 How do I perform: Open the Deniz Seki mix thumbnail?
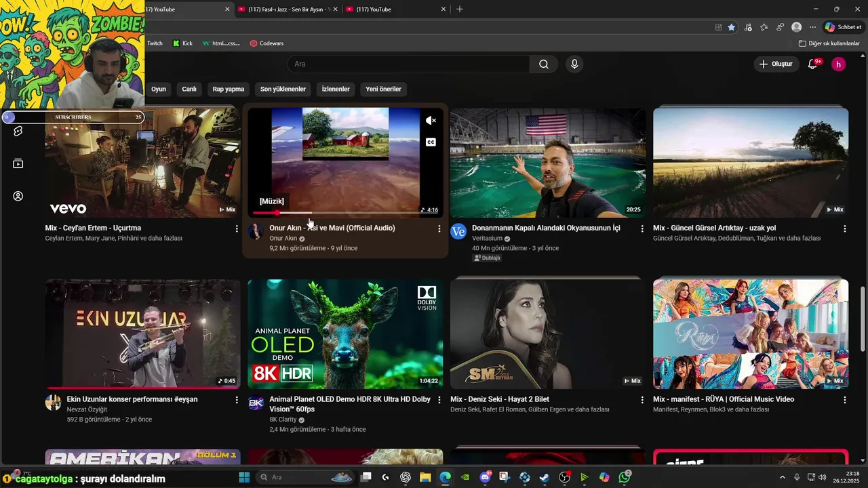548,334
